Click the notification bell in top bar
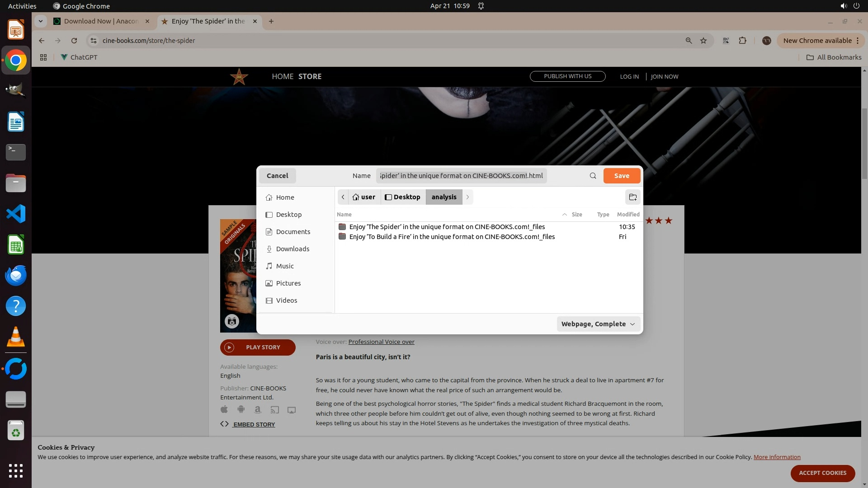The height and width of the screenshot is (488, 868). [481, 6]
